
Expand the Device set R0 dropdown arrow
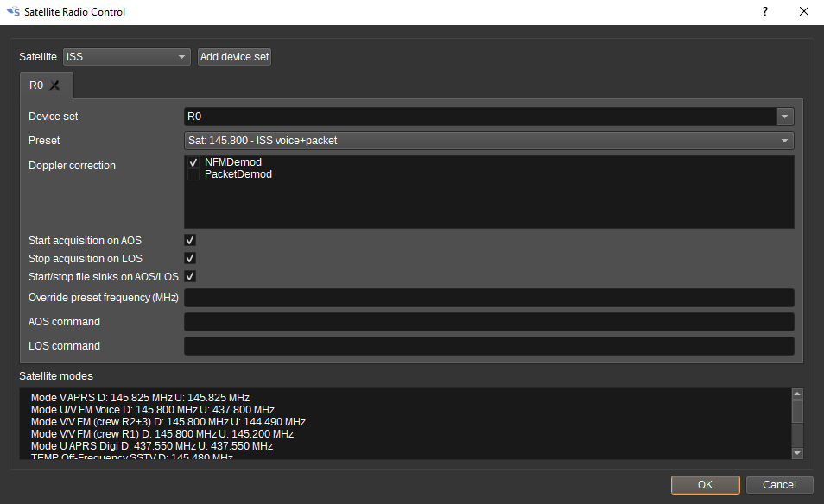point(784,117)
